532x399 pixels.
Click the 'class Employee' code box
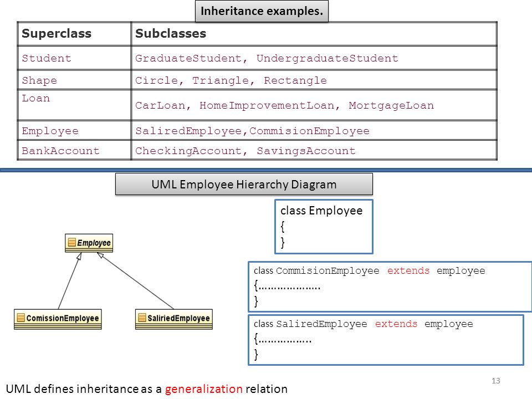pos(324,226)
